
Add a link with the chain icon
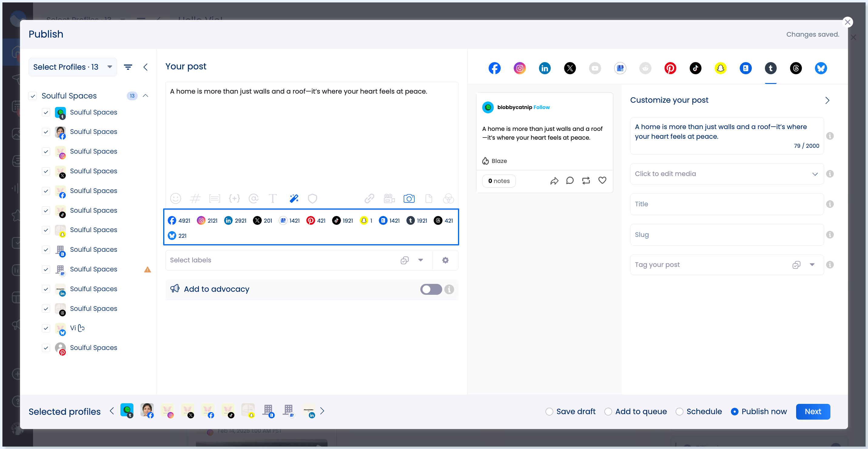369,198
